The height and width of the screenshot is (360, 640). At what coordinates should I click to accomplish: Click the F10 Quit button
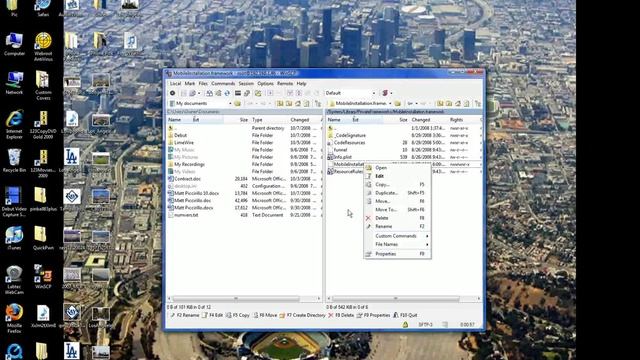(405, 316)
